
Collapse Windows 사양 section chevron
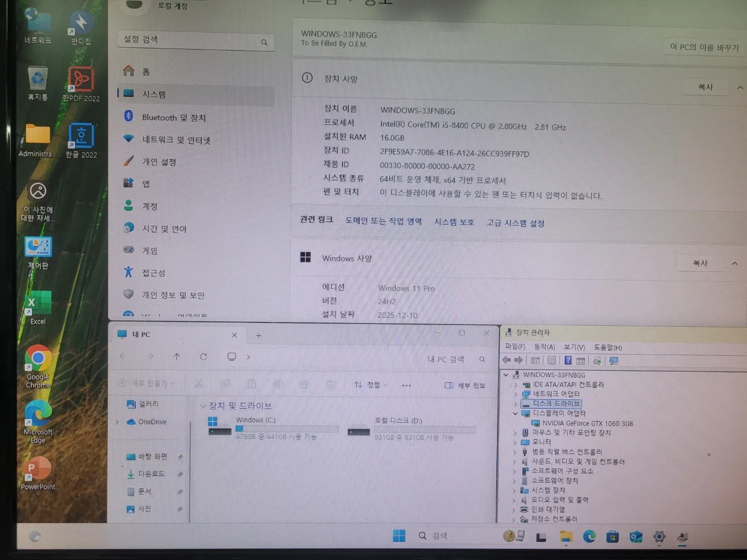(x=735, y=263)
